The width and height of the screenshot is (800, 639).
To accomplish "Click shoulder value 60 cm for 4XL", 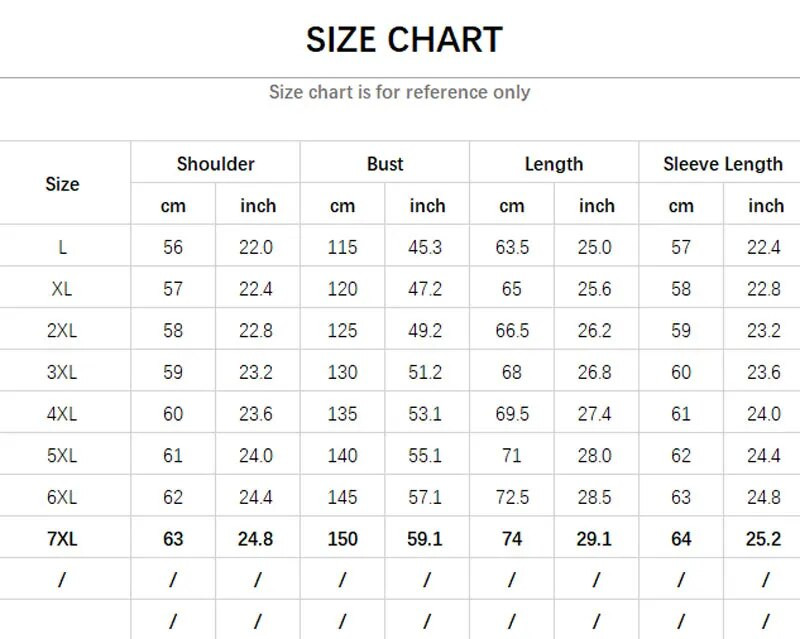I will (173, 414).
